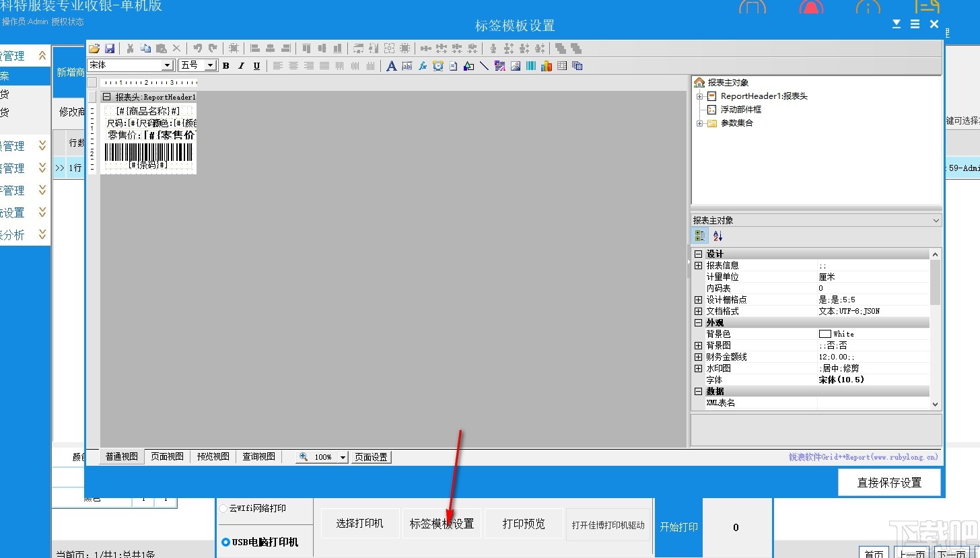Open the 宋体 font name dropdown
This screenshot has height=558, width=980.
click(168, 65)
